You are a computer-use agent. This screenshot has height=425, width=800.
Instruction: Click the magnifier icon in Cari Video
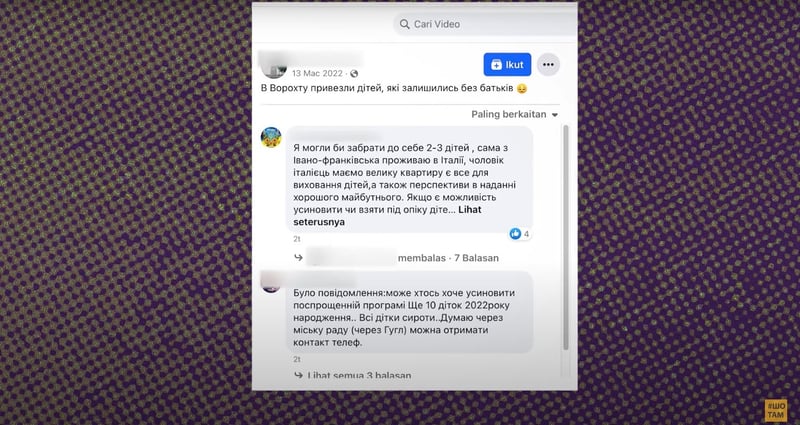405,24
